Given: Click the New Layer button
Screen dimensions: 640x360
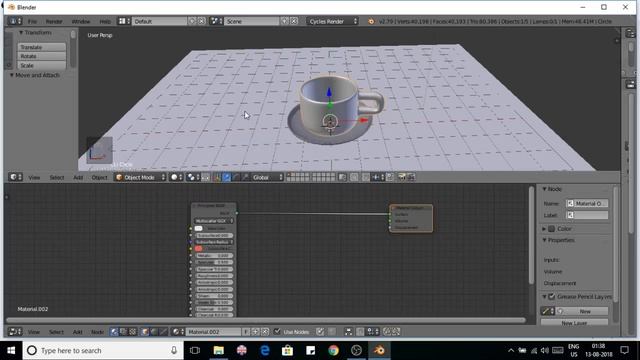Looking at the screenshot, I should tap(574, 322).
